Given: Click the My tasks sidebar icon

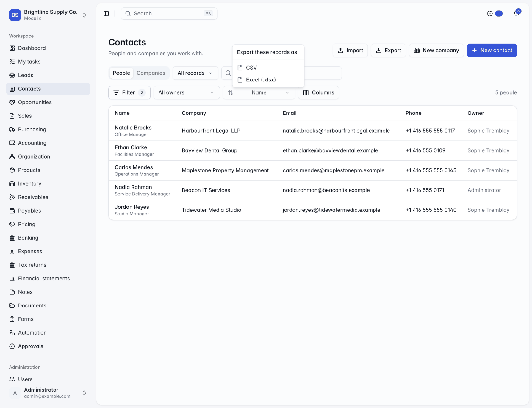Looking at the screenshot, I should tap(12, 62).
